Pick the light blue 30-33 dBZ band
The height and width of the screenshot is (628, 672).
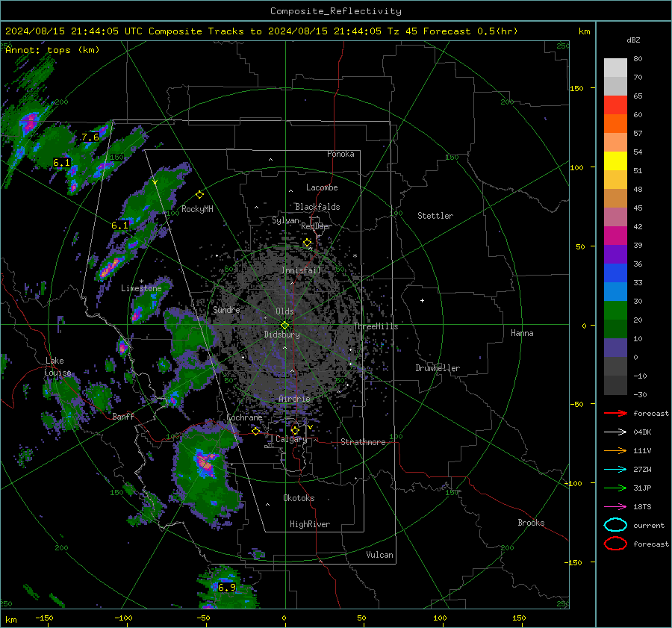pos(615,292)
